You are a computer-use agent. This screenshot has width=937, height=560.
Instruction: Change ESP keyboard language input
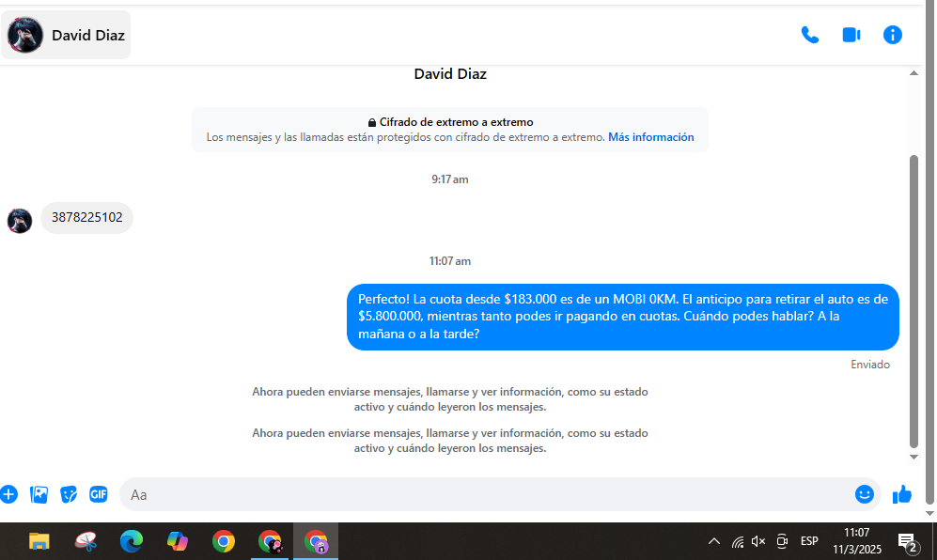pos(809,541)
